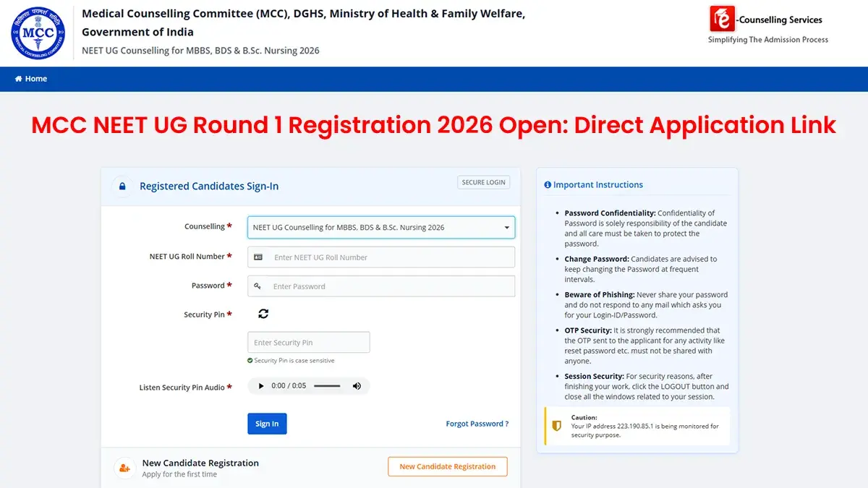Click the 'Important Instructions' heading
The width and height of the screenshot is (868, 488).
pos(598,185)
